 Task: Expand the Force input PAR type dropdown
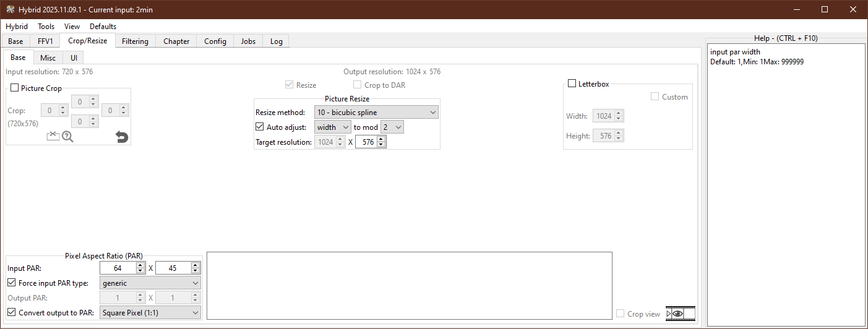click(x=150, y=283)
